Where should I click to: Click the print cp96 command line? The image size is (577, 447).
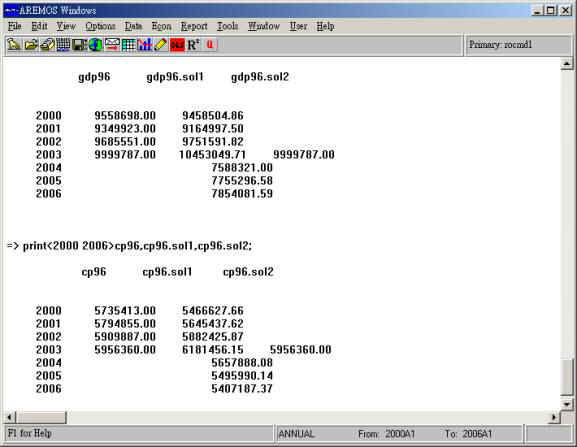(x=130, y=245)
